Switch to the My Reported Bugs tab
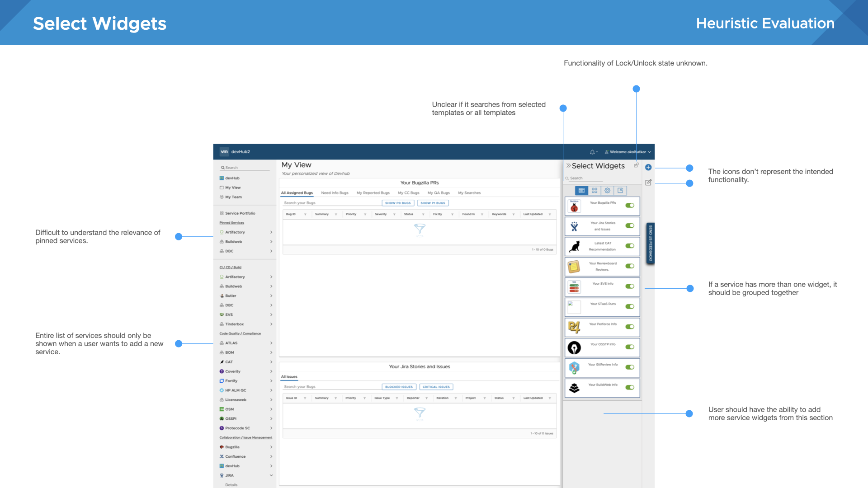The height and width of the screenshot is (488, 868). coord(373,193)
